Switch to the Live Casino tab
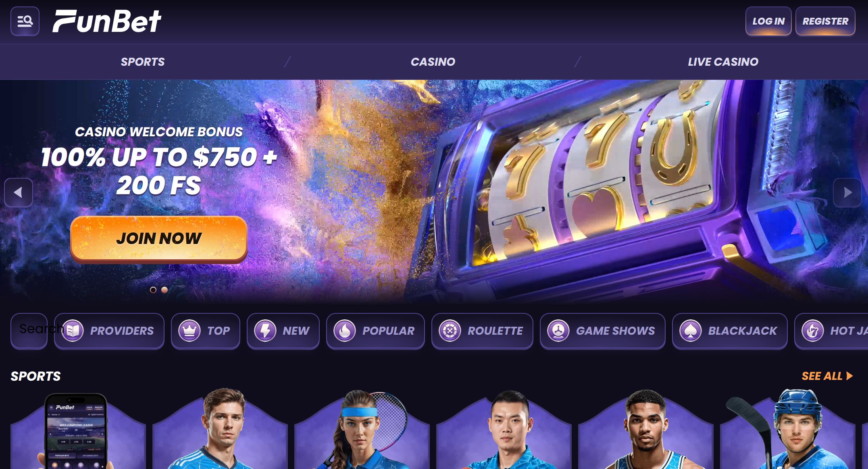The image size is (868, 469). pyautogui.click(x=723, y=62)
